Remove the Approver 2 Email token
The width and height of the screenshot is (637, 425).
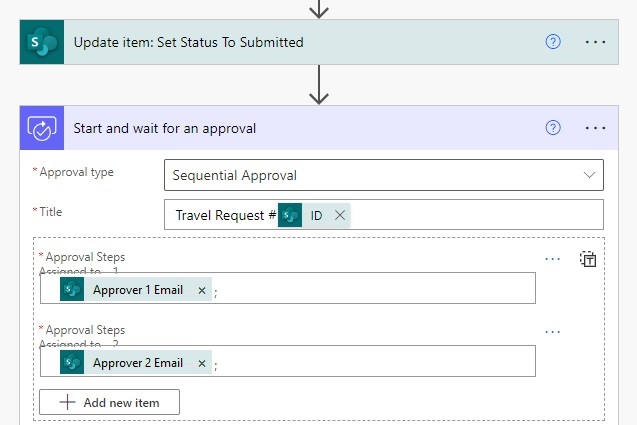(202, 363)
